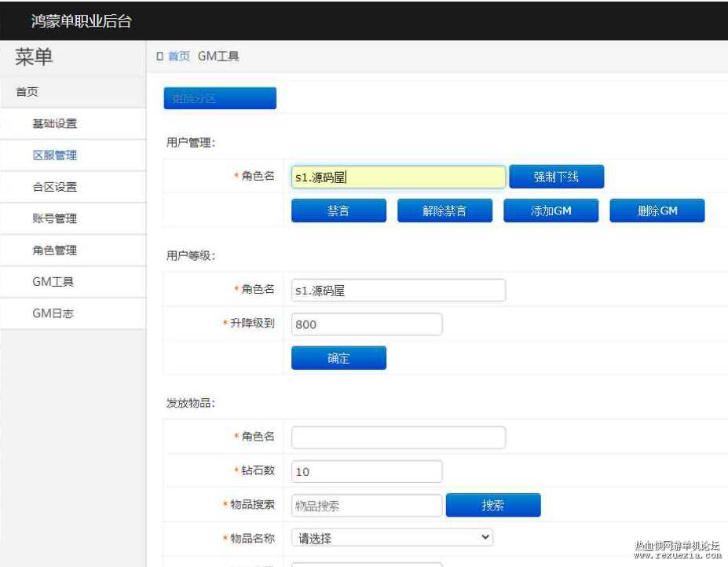Go to 账号管理 in the menu
Screen dimensions: 728x567
coord(55,218)
